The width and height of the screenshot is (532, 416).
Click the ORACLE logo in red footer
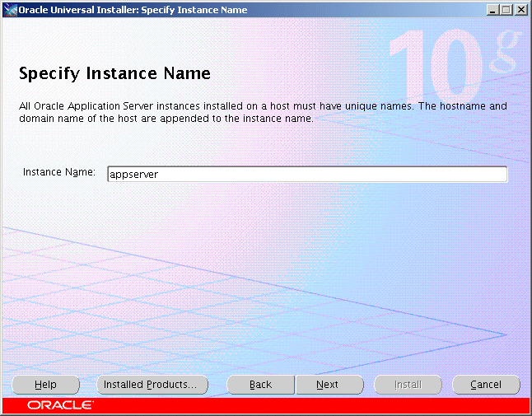[60, 404]
